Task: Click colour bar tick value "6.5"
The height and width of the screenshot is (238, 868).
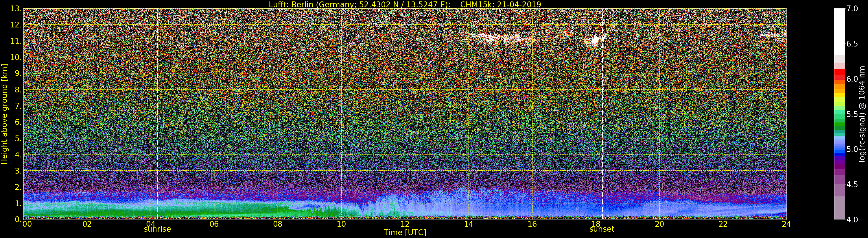Action: click(852, 44)
